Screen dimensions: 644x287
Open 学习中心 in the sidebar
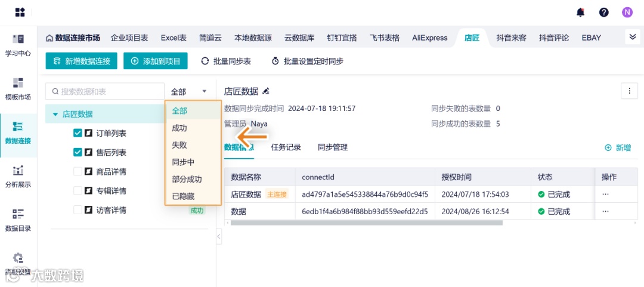coord(18,45)
